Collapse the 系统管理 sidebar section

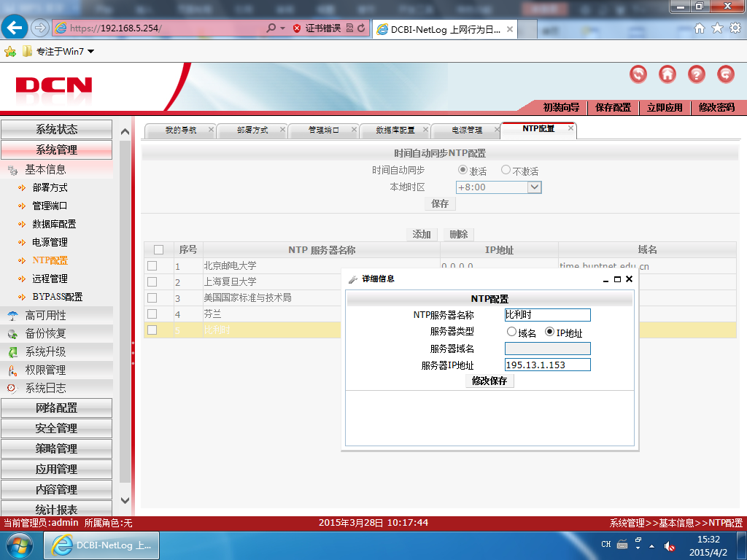tap(56, 149)
